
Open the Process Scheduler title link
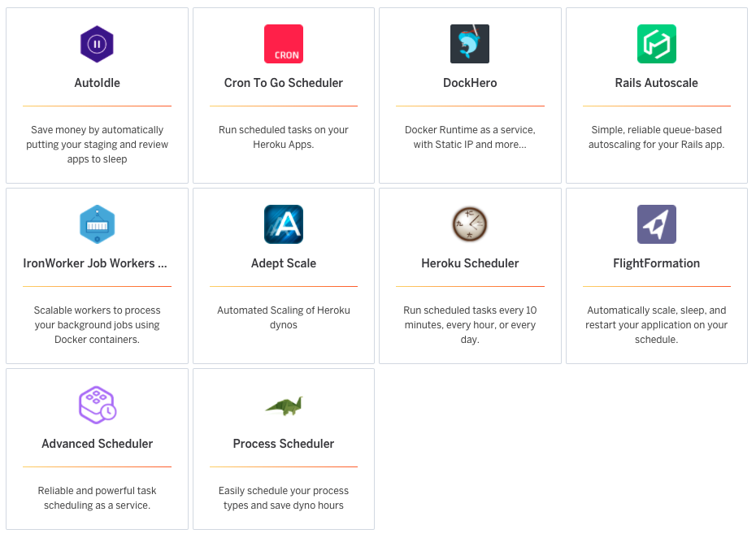(284, 444)
